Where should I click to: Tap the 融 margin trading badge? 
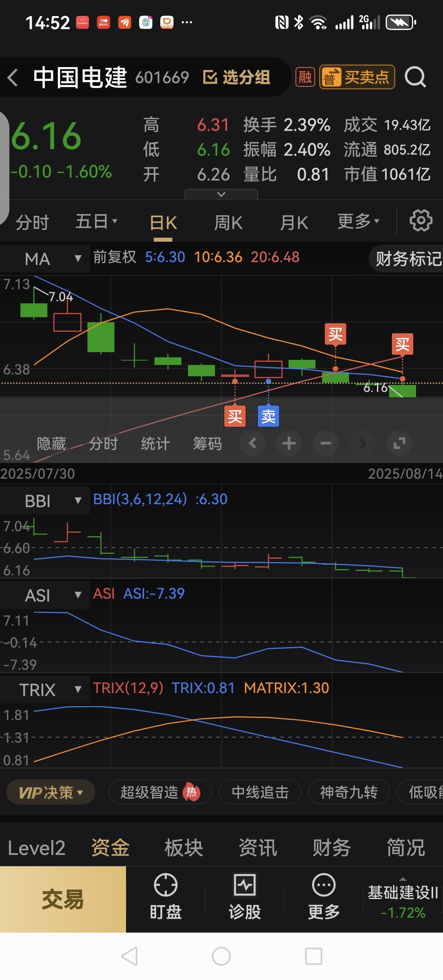[305, 77]
